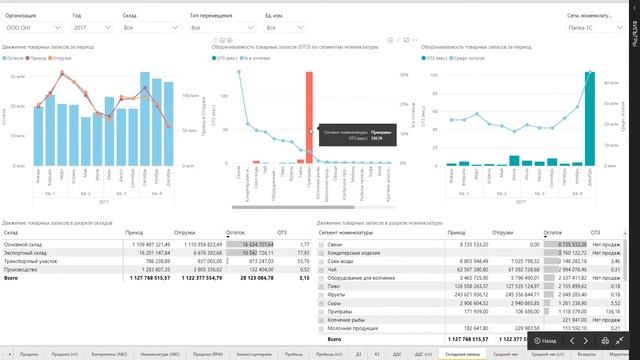
Task: Click the expand-next-level icon above middle chart
Action: [x=229, y=40]
